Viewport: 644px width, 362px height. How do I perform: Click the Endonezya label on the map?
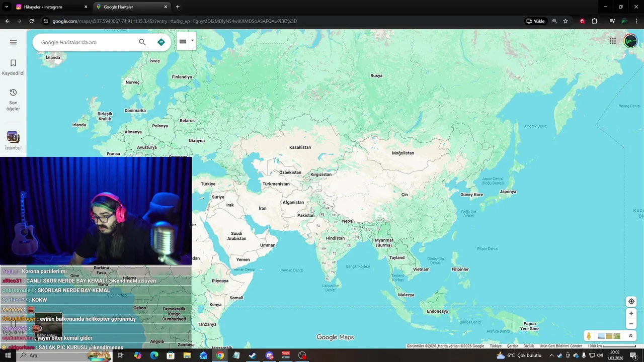click(437, 311)
